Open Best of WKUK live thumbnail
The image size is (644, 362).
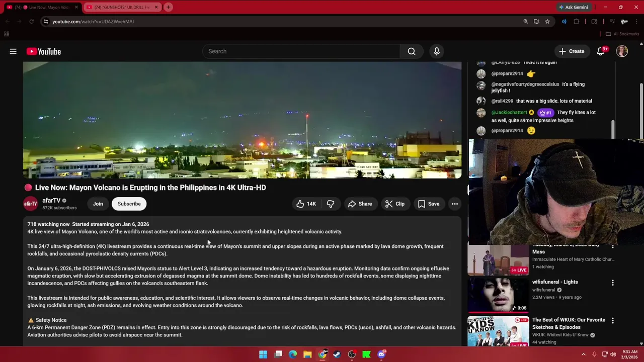tap(498, 331)
